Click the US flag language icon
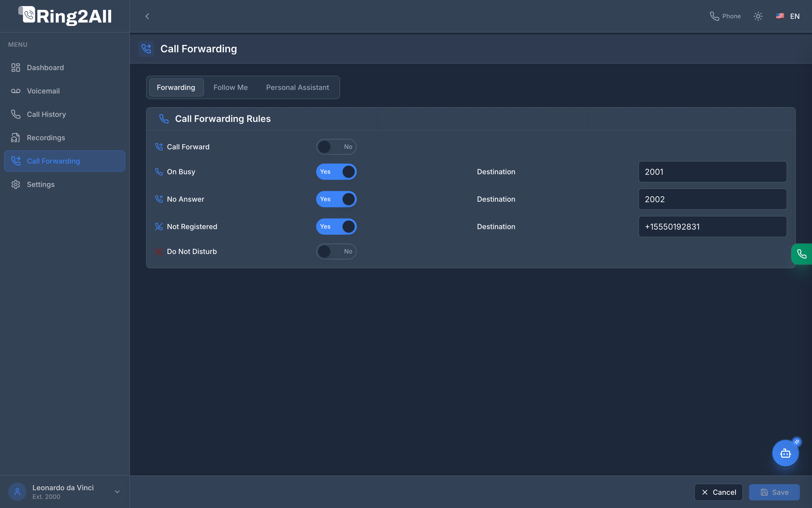 tap(780, 16)
